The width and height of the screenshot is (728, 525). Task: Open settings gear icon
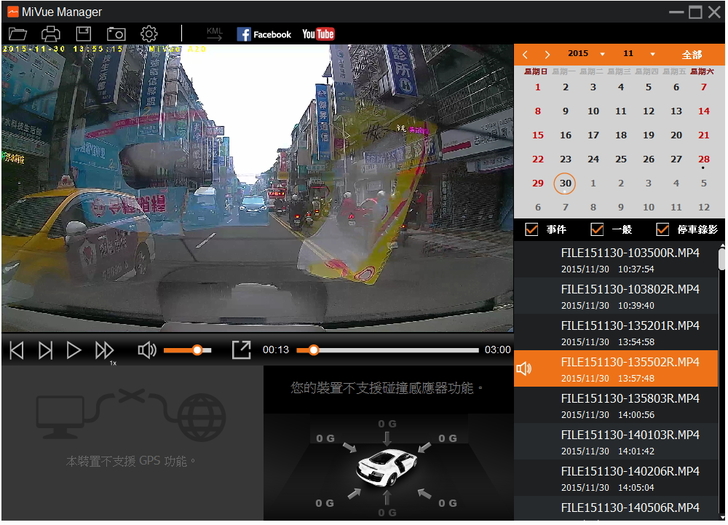[149, 34]
